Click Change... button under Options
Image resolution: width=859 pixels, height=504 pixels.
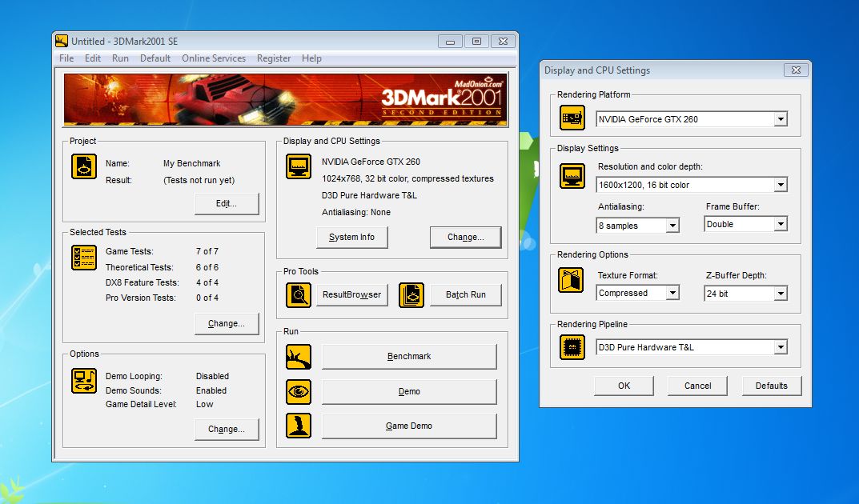pyautogui.click(x=227, y=429)
